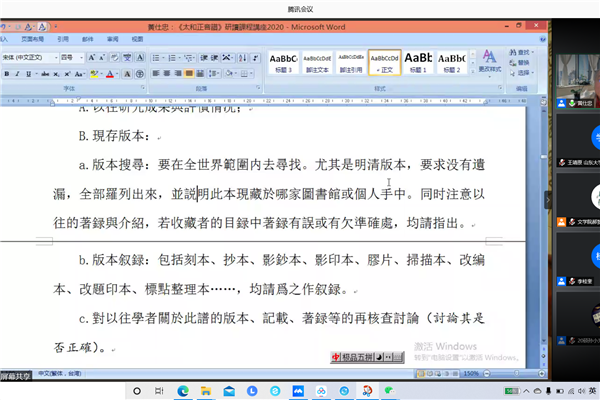
Task: Toggle Bold formatting in the font group
Action: [x=5, y=73]
